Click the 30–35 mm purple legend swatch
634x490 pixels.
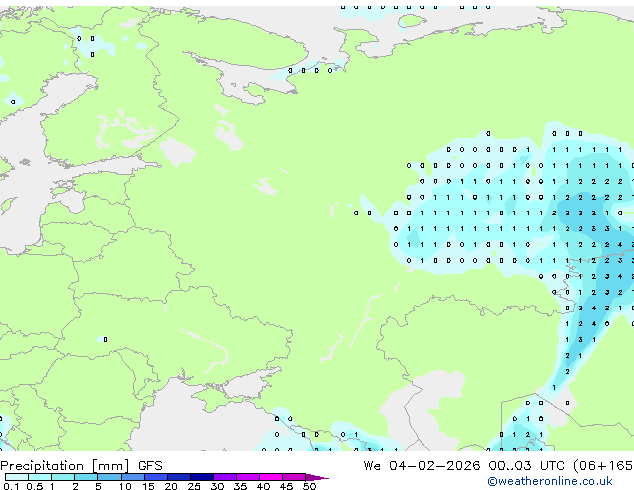click(x=225, y=477)
